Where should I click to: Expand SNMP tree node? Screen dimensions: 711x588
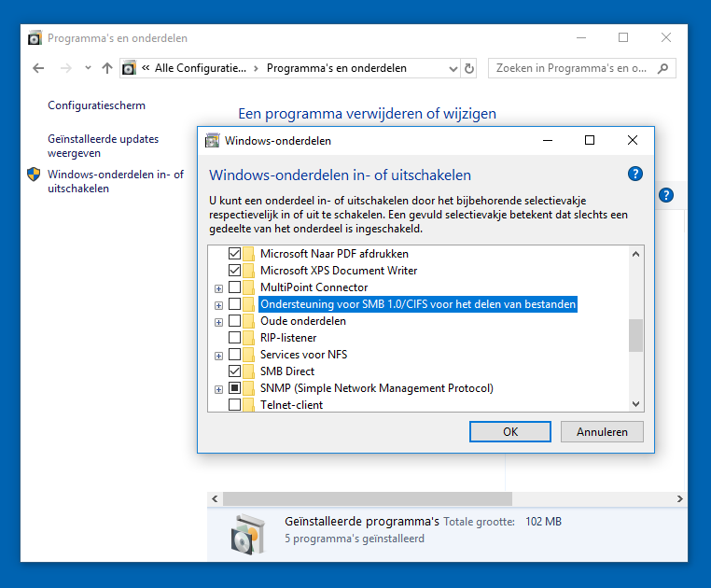point(218,390)
